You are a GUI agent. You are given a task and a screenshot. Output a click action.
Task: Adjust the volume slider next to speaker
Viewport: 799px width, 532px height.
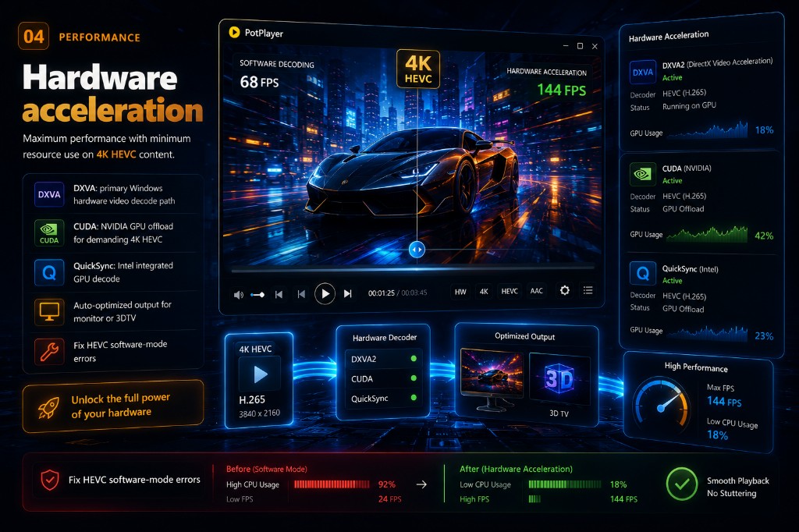tap(257, 295)
